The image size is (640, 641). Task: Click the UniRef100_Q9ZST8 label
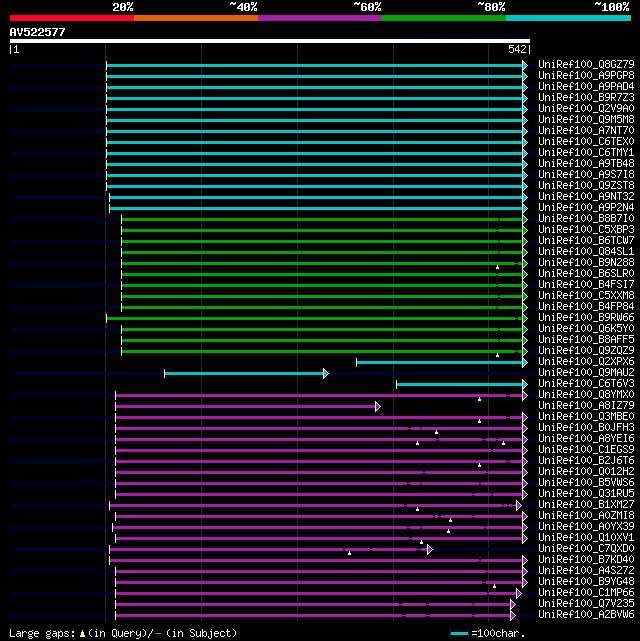[586, 186]
